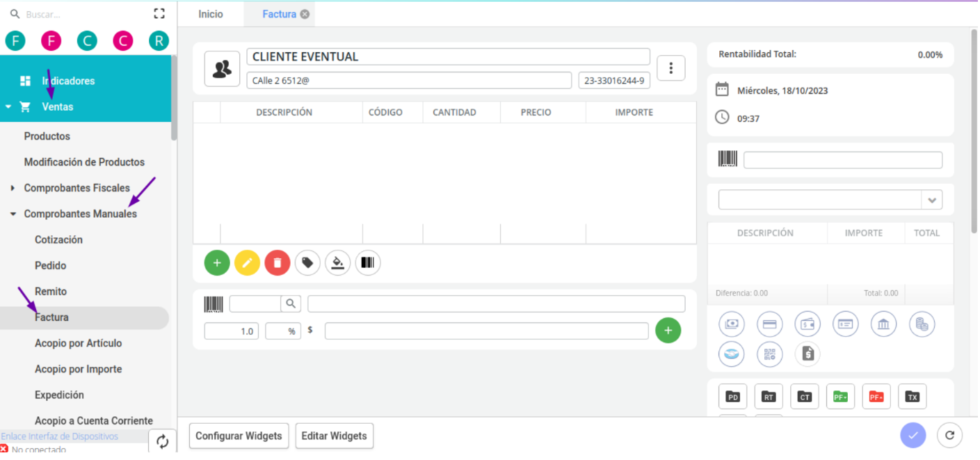Image resolution: width=980 pixels, height=460 pixels.
Task: Click the pink F shortcut circle
Action: (x=51, y=41)
